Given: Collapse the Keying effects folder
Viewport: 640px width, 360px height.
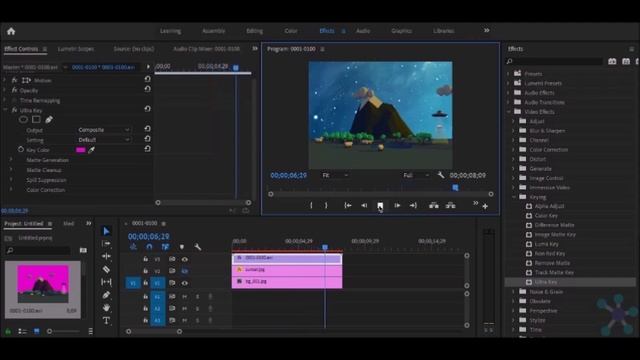Looking at the screenshot, I should [514, 197].
